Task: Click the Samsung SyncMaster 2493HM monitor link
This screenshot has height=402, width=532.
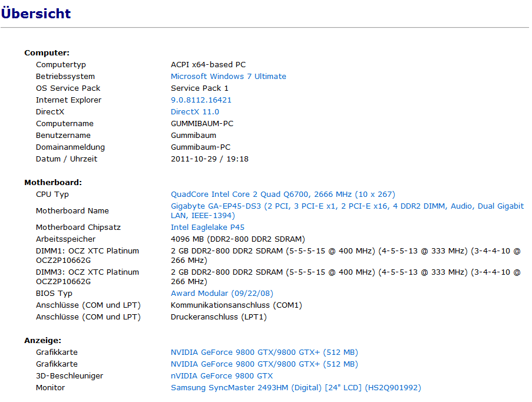Action: 296,388
